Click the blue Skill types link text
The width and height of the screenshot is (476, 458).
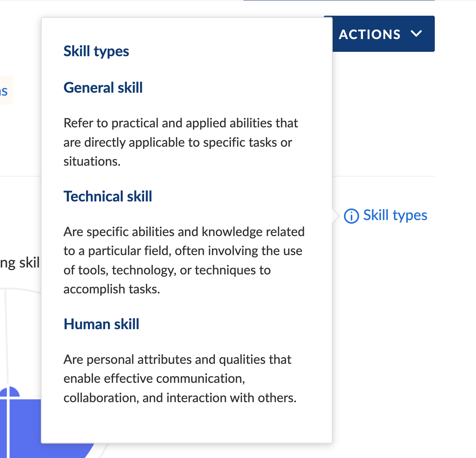[x=395, y=215]
